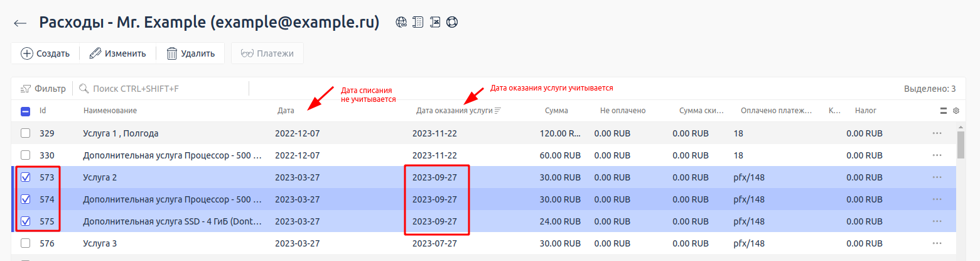Click the Удалить button
This screenshot has width=980, height=261.
191,53
